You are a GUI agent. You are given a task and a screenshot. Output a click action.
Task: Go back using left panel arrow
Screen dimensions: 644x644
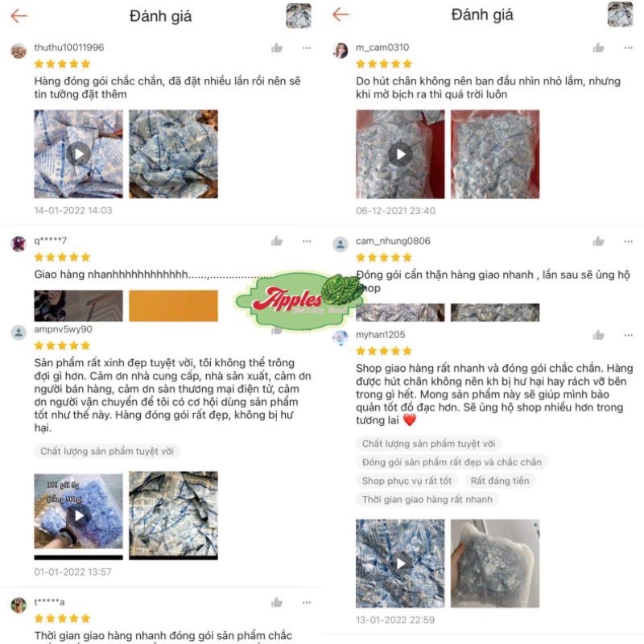(19, 16)
